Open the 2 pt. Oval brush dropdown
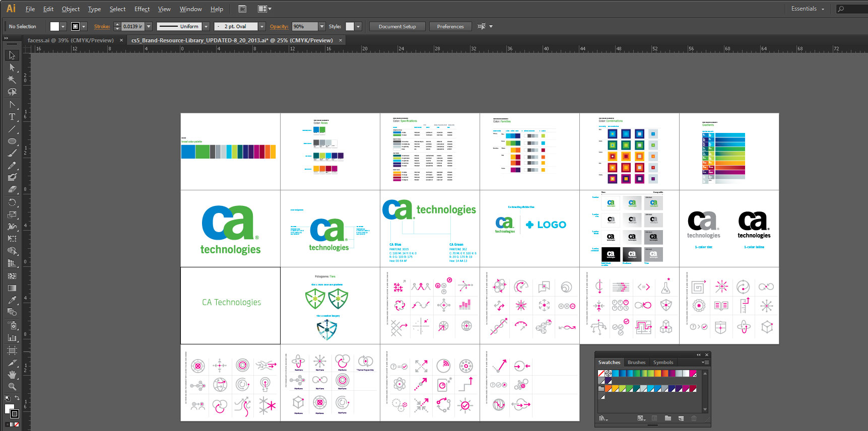This screenshot has width=868, height=431. pos(262,26)
